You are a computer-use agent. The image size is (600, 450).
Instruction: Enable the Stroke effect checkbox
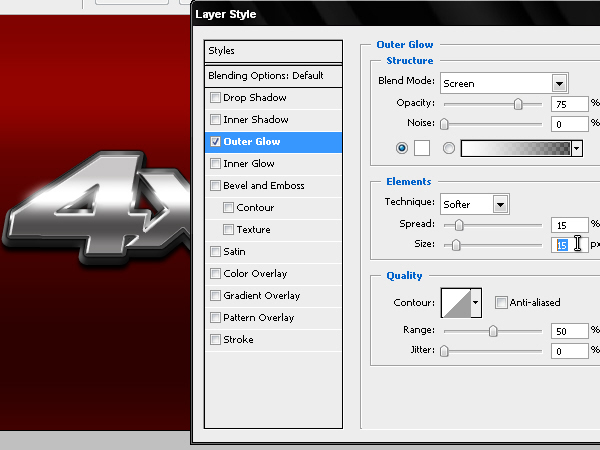[215, 340]
